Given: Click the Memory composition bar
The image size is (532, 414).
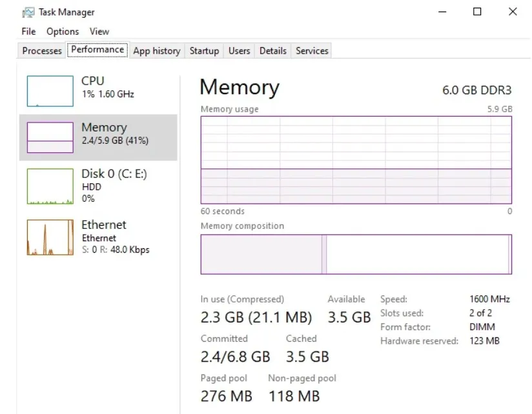Looking at the screenshot, I should point(355,253).
